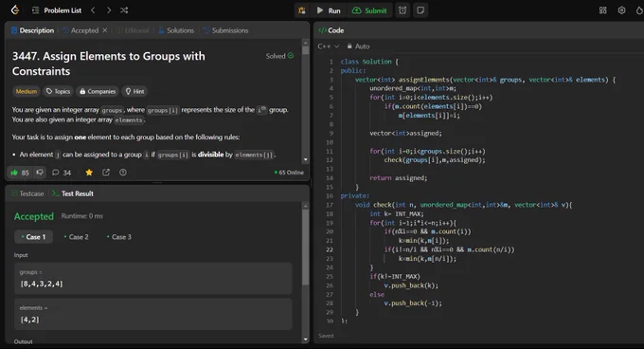Select Case 2 result
644x349 pixels.
[x=77, y=237]
